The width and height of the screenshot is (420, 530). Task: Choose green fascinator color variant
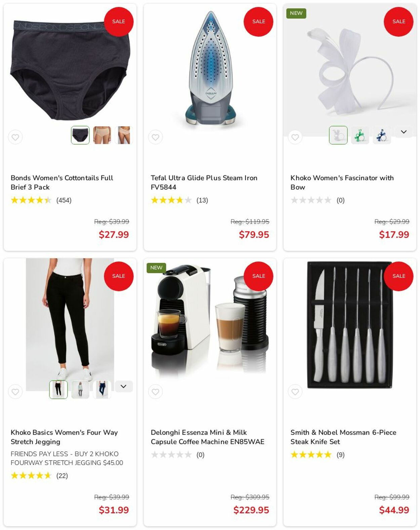[x=360, y=135]
